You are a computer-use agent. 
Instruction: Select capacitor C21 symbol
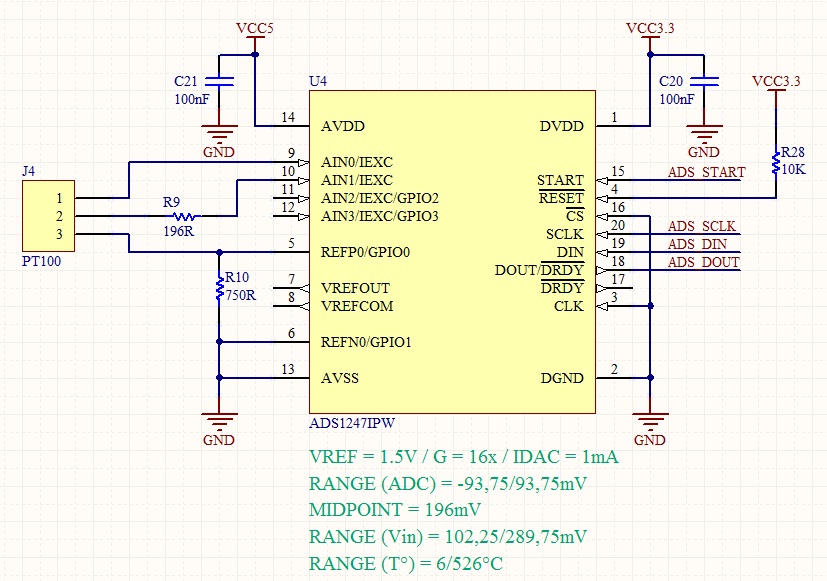(x=219, y=81)
